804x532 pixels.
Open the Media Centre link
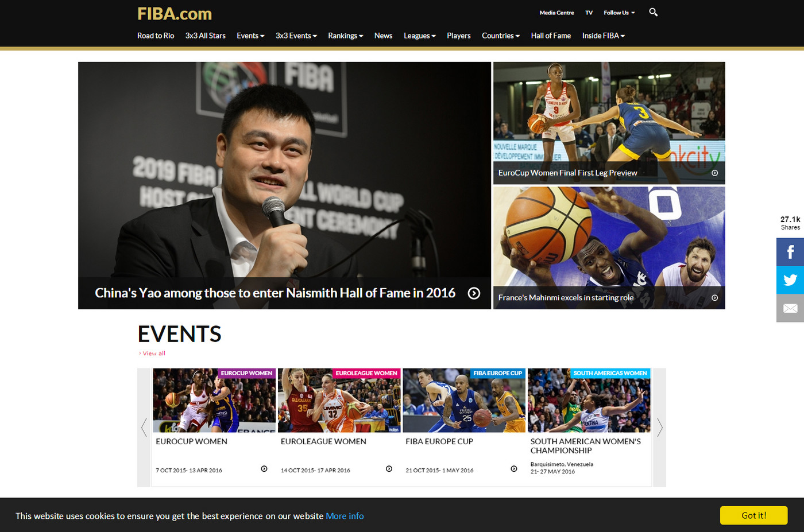(556, 13)
